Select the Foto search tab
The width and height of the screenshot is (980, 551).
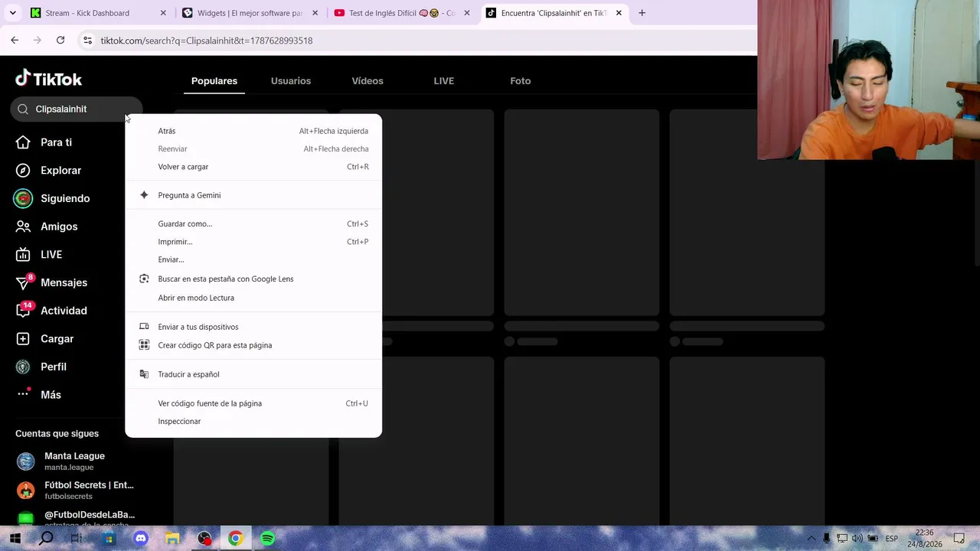[x=521, y=81]
